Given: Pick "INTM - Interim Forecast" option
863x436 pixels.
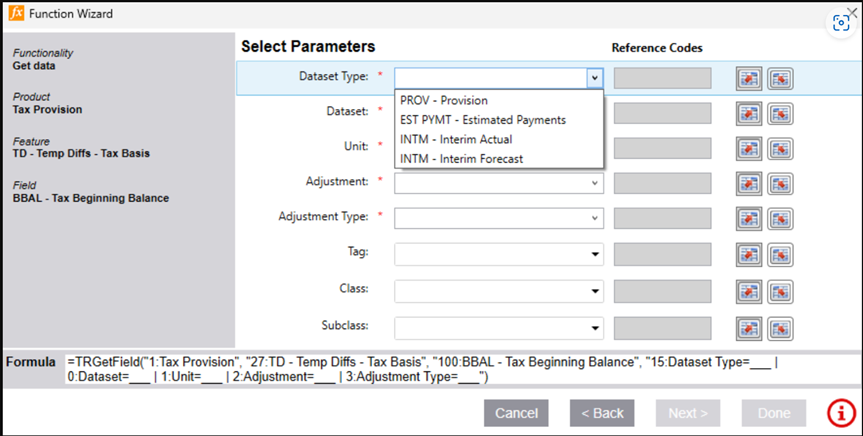Looking at the screenshot, I should click(461, 159).
